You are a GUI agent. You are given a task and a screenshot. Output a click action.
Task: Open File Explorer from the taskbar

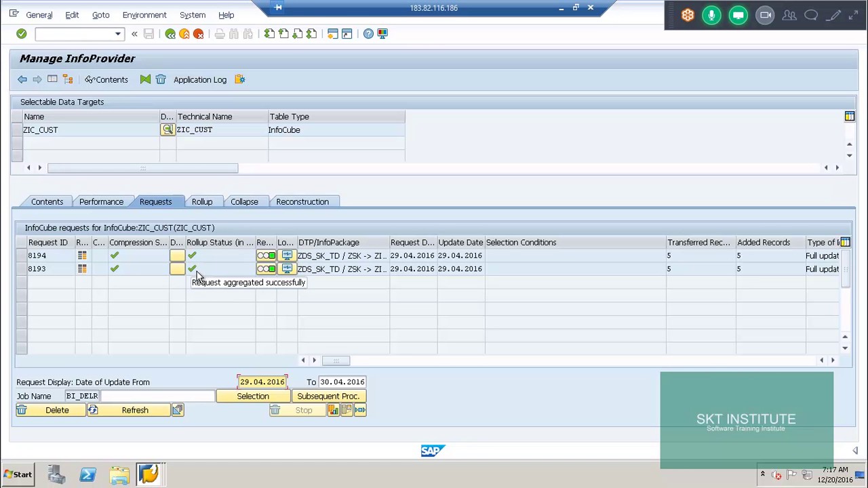(x=119, y=474)
